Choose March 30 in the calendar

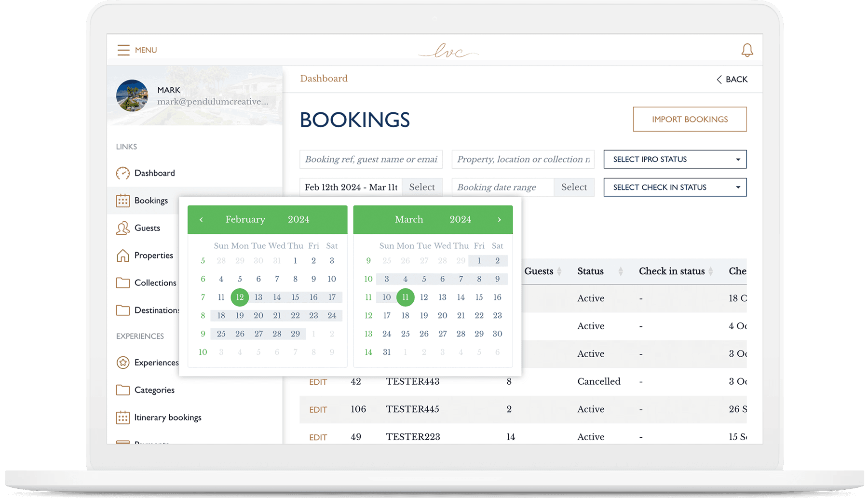pos(497,334)
